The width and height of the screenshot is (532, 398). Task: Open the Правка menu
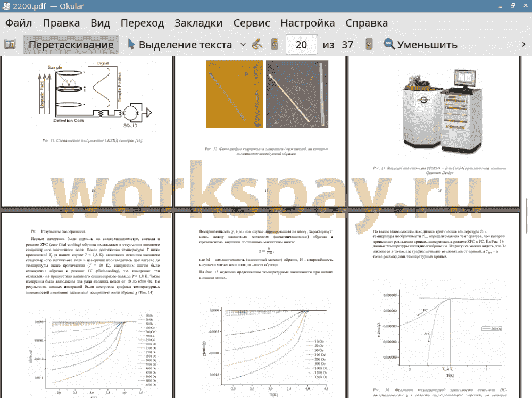[61, 23]
